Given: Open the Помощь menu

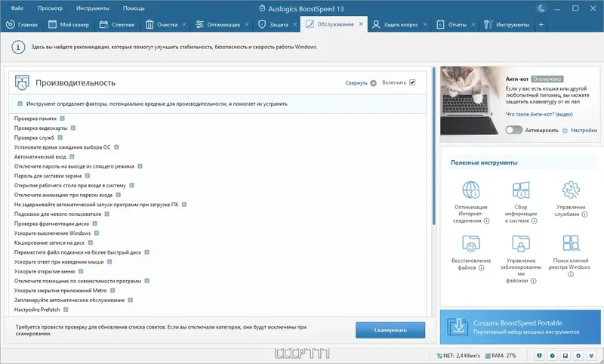Looking at the screenshot, I should (x=134, y=8).
